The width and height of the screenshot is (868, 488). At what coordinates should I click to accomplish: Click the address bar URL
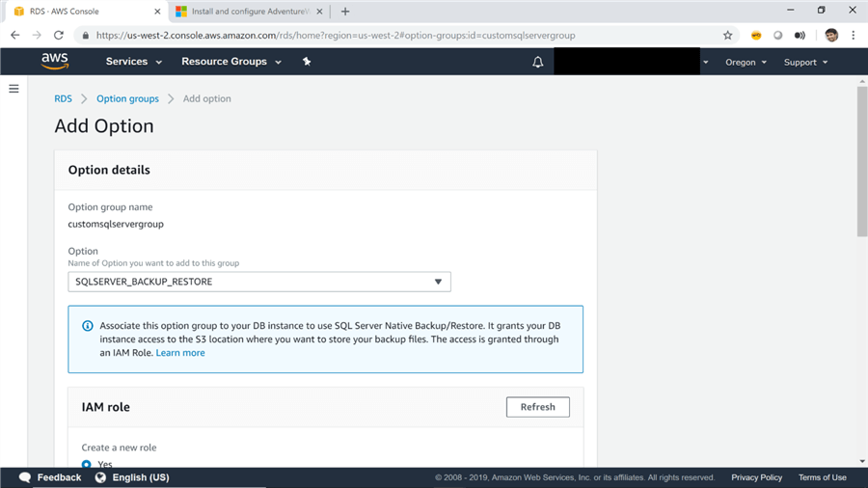coord(336,36)
